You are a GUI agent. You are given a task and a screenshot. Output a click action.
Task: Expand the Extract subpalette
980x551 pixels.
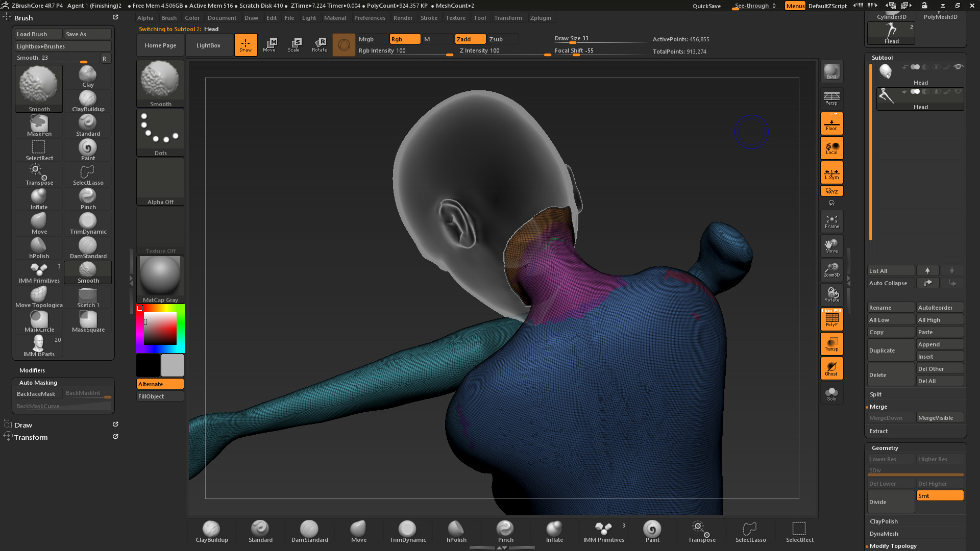tap(878, 431)
